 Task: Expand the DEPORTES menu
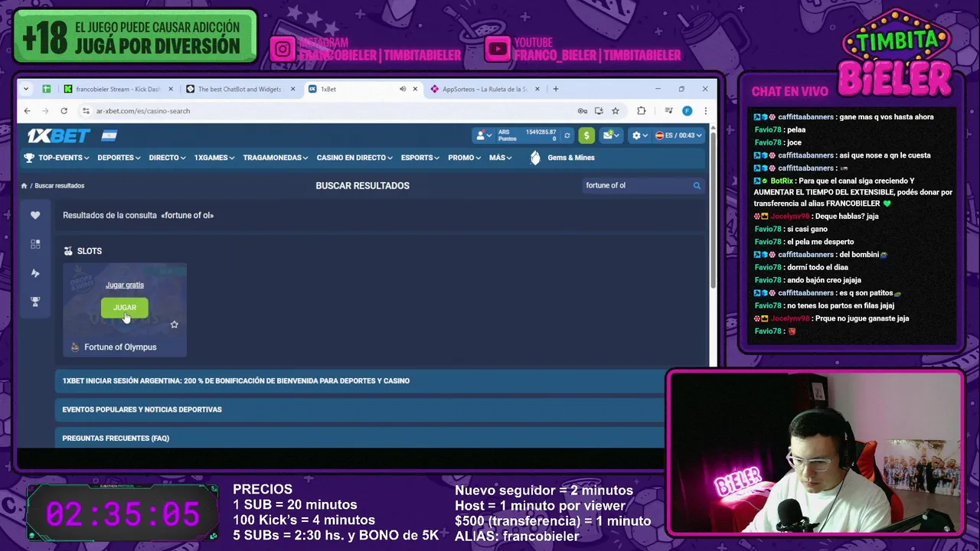pos(119,158)
